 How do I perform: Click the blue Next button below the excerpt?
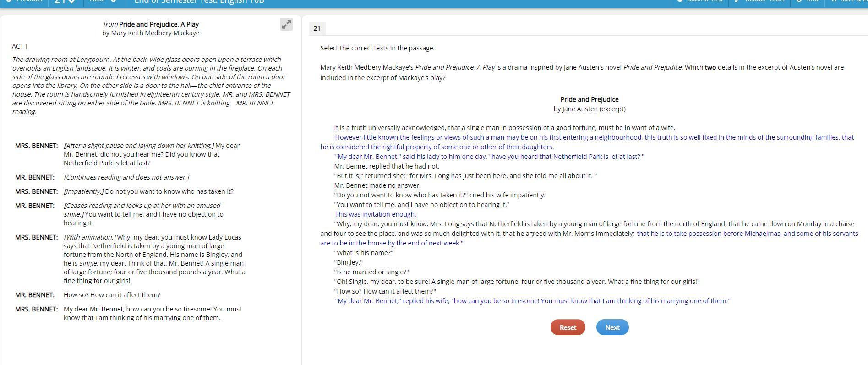click(612, 327)
